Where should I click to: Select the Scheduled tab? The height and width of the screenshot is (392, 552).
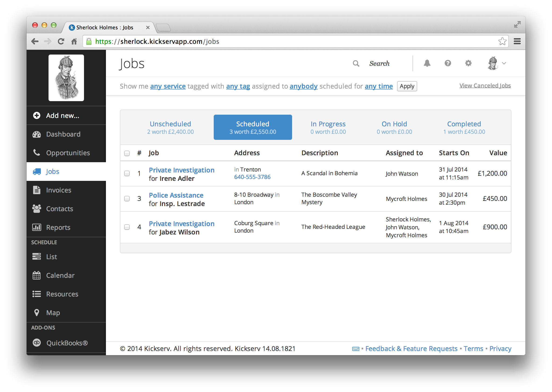pos(253,127)
